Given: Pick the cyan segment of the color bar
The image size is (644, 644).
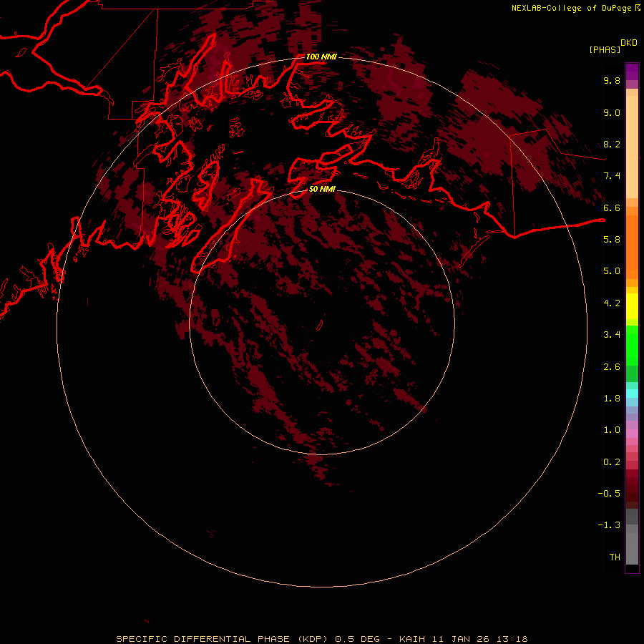Looking at the screenshot, I should (x=632, y=394).
